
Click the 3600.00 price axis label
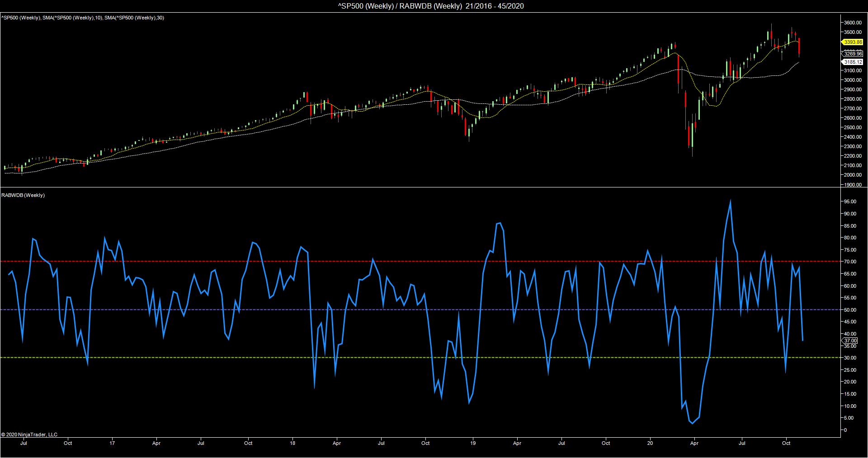853,23
